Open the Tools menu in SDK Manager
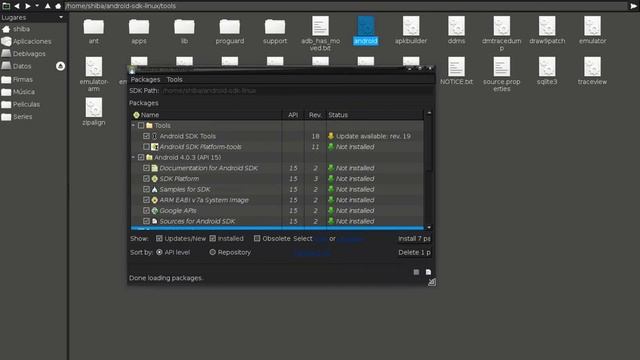640x360 pixels. coord(174,79)
